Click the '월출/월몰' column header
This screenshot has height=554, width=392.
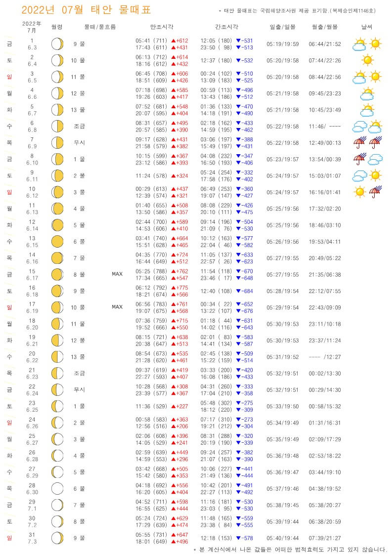(324, 27)
